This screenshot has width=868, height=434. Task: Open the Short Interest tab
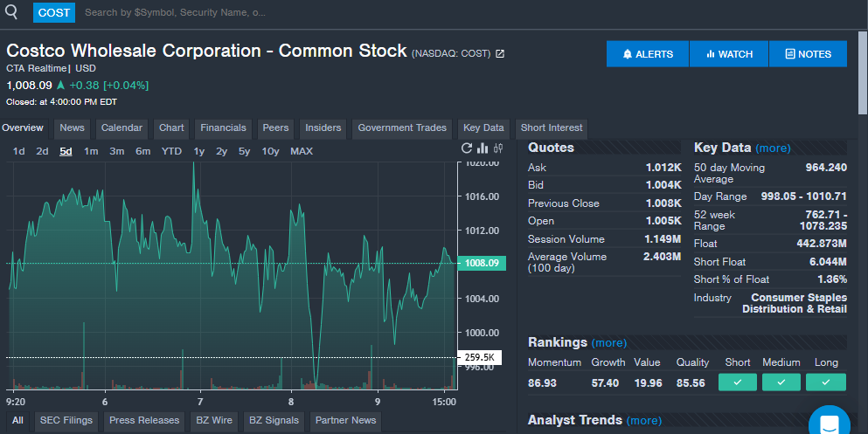tap(552, 127)
